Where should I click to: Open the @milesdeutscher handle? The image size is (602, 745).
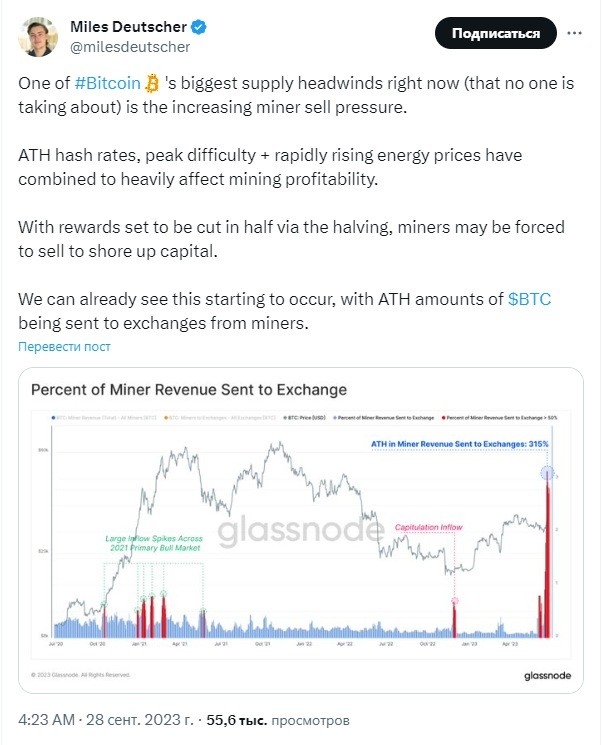130,47
